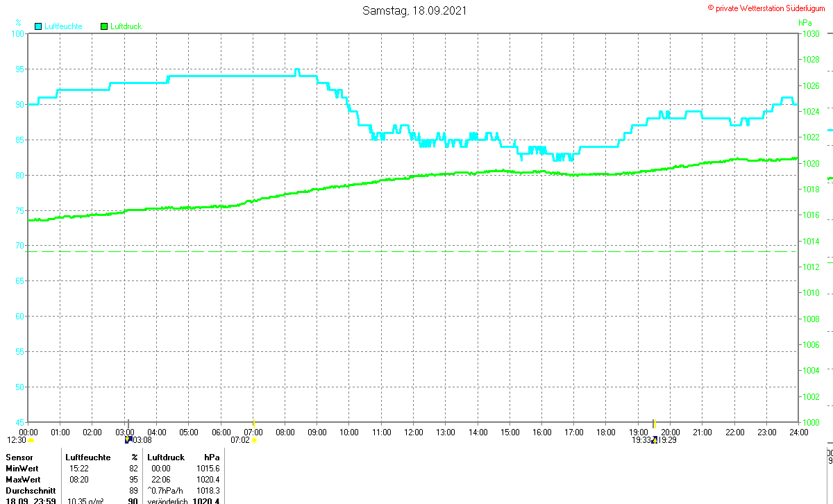Select the Durchschnitt row label

click(x=31, y=491)
